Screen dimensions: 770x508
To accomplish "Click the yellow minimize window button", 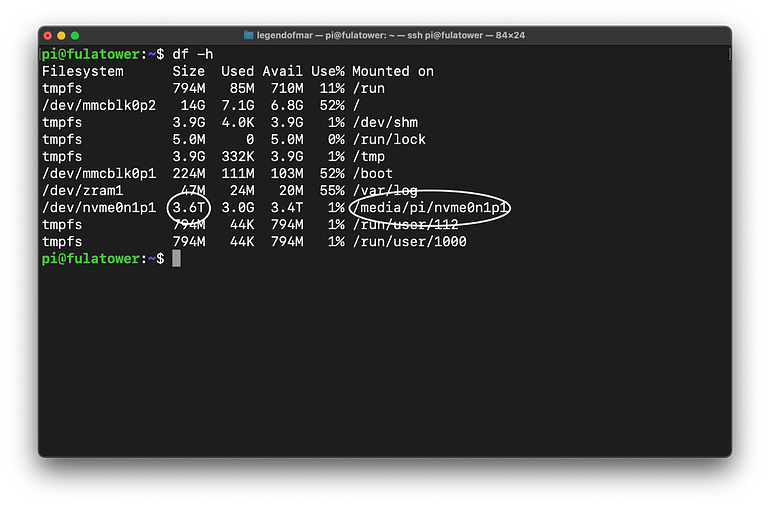I will 61,35.
